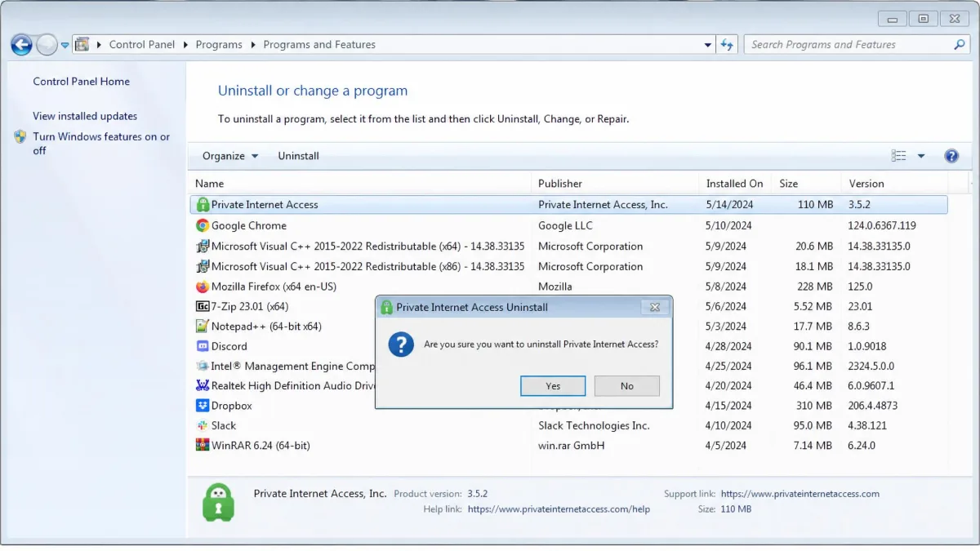Image resolution: width=980 pixels, height=551 pixels.
Task: Open Control Panel Home link
Action: pyautogui.click(x=81, y=82)
